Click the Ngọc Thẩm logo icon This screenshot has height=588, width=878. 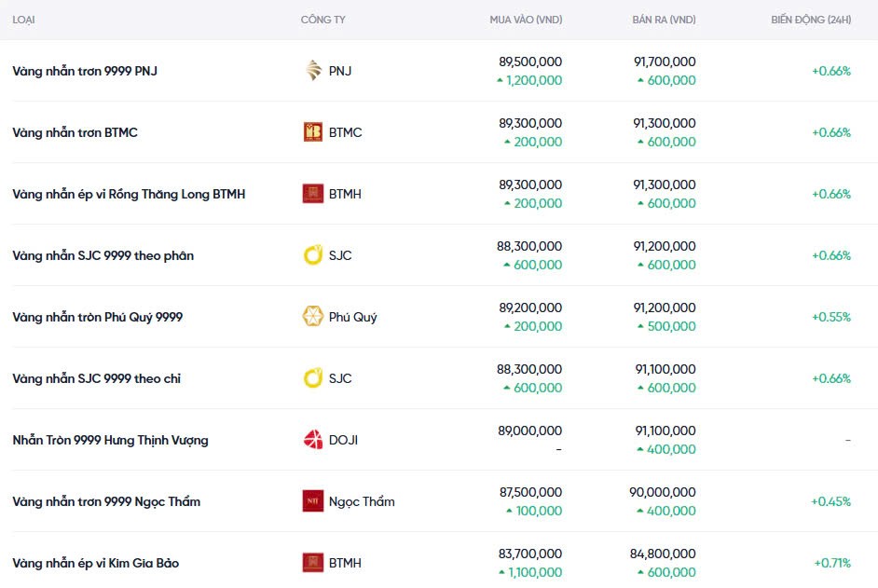(x=313, y=501)
